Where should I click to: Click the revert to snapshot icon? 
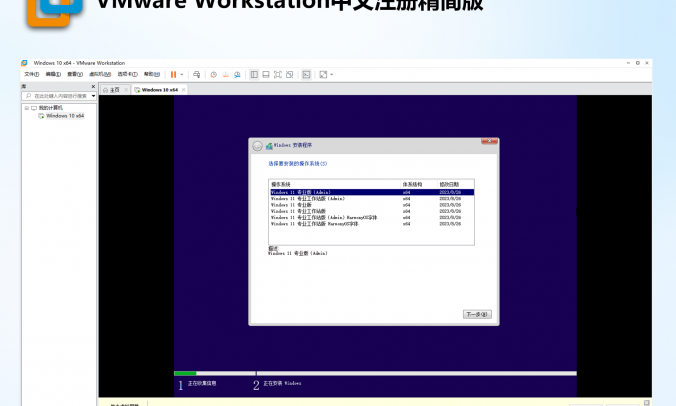[225, 75]
